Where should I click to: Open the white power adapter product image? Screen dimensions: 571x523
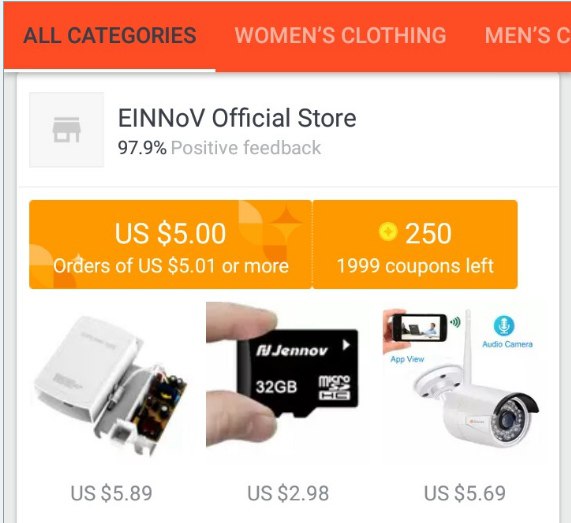tap(111, 385)
